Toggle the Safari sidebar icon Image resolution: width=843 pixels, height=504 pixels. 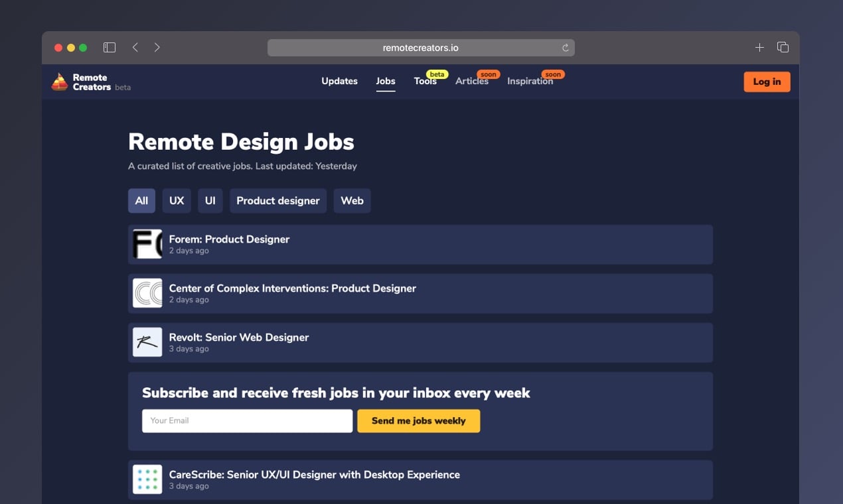point(110,48)
